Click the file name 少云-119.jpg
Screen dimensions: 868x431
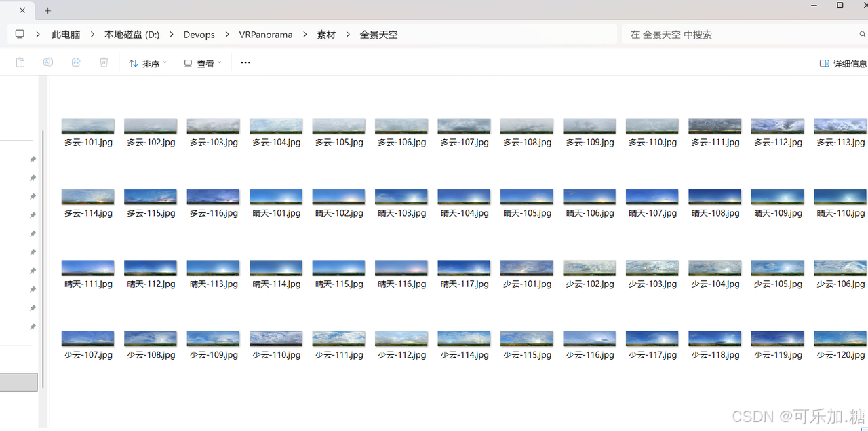778,354
